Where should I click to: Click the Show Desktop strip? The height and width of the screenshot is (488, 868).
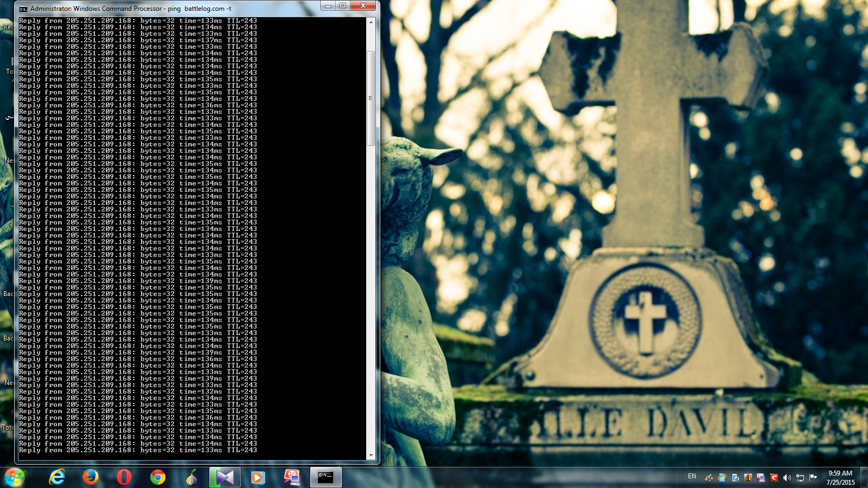[864, 477]
